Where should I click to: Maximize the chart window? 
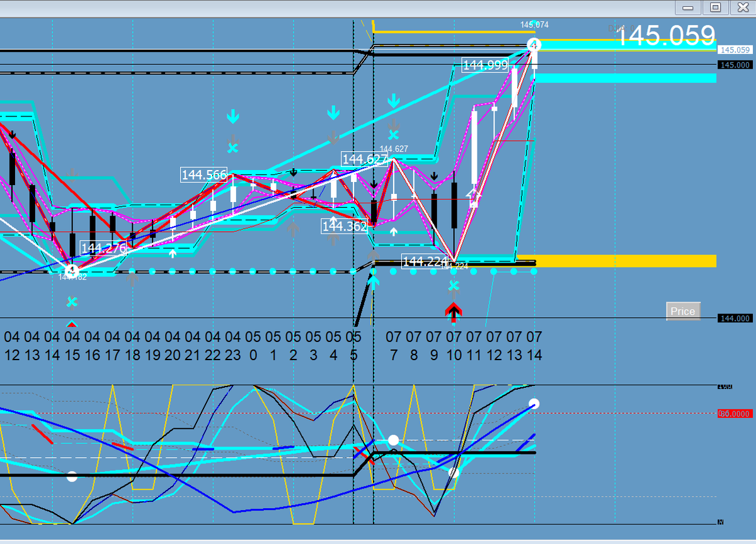tap(716, 8)
